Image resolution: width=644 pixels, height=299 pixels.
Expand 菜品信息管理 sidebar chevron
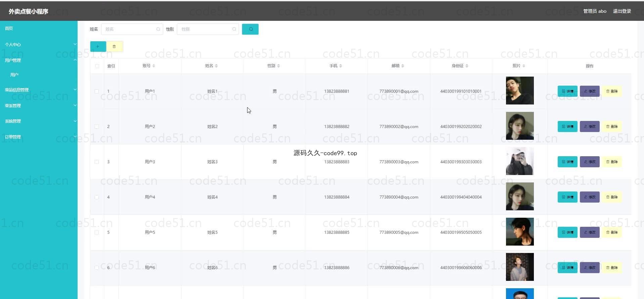(75, 90)
